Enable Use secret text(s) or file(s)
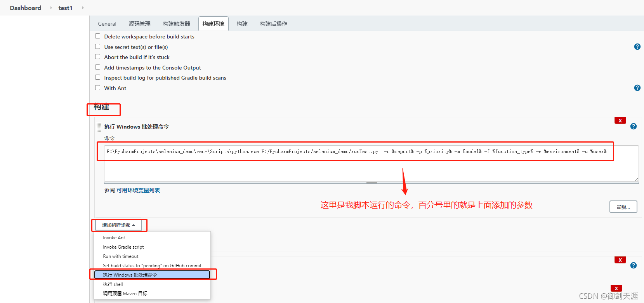644x303 pixels. click(98, 47)
